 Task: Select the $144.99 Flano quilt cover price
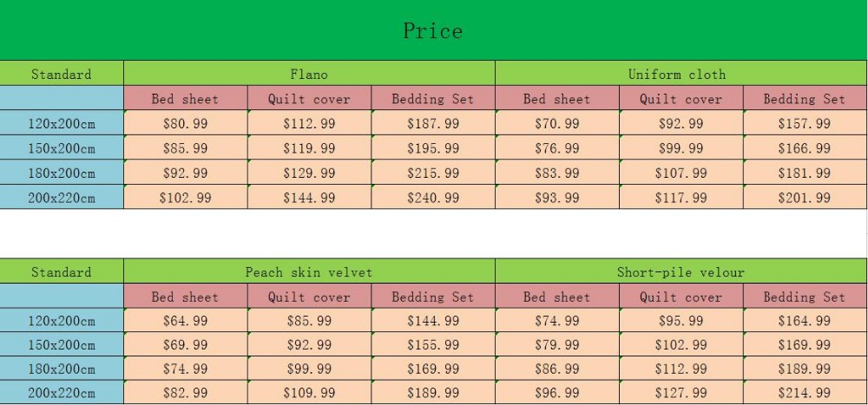309,198
